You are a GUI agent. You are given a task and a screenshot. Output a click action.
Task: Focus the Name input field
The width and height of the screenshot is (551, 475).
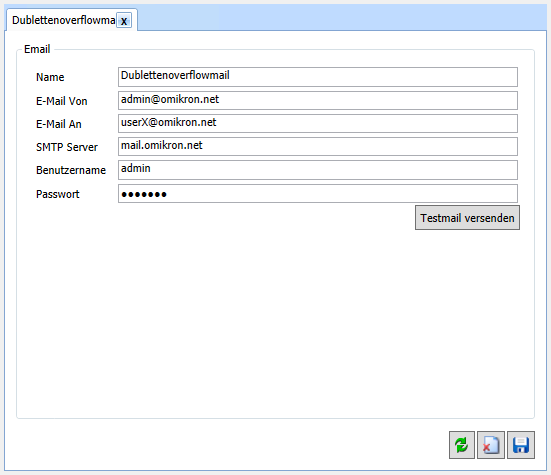click(x=318, y=77)
